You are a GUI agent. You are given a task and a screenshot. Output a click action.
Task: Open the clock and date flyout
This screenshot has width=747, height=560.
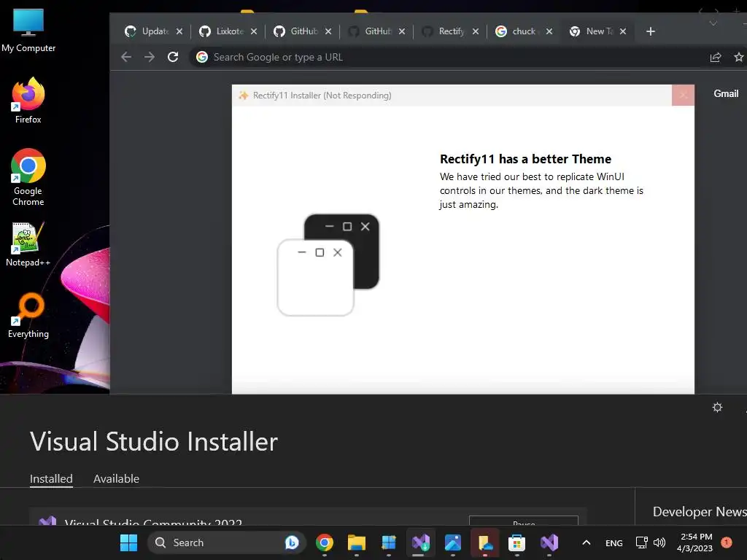pyautogui.click(x=694, y=542)
